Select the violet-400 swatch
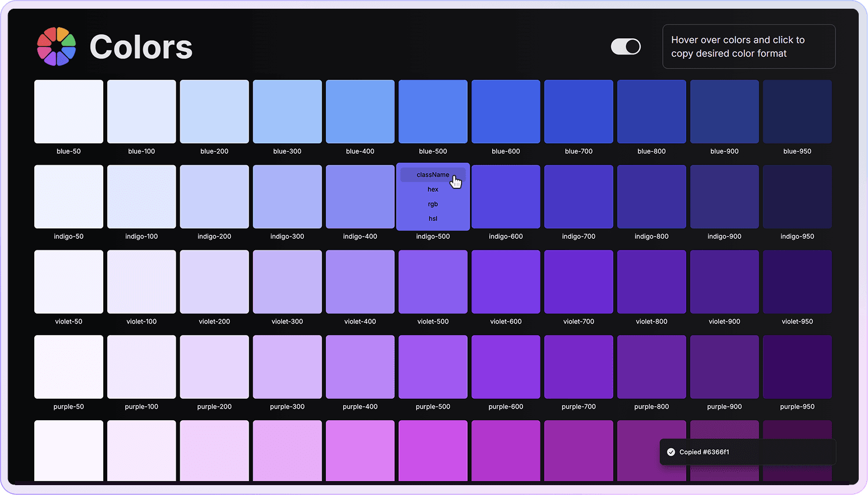 360,282
